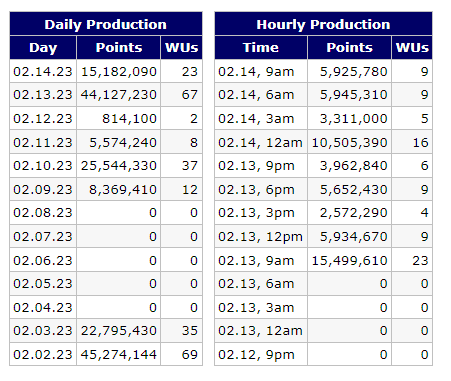Click Points header in Daily Production table
451x381 pixels.
119,48
